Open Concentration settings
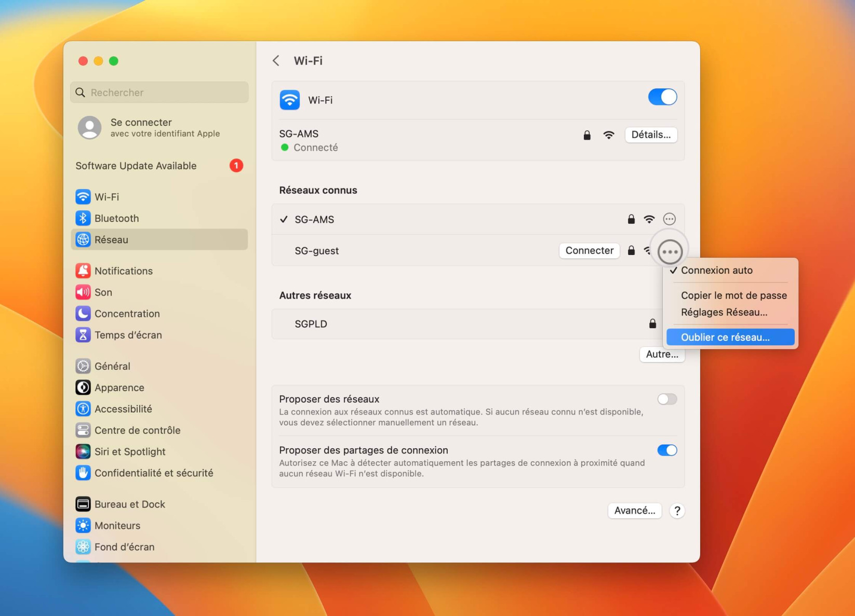Image resolution: width=855 pixels, height=616 pixels. 158,313
